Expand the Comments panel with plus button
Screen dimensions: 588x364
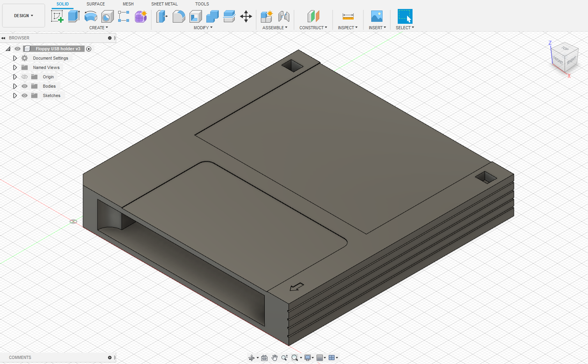110,358
